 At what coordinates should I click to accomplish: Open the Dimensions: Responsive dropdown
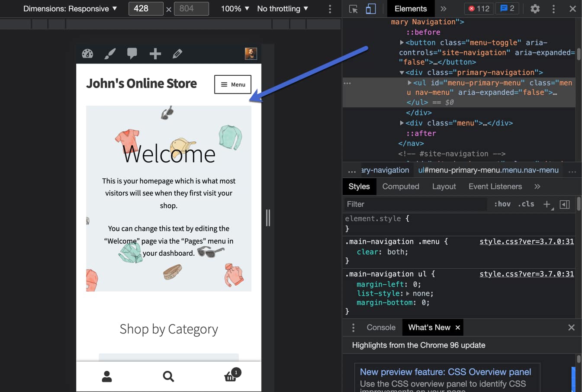[69, 8]
